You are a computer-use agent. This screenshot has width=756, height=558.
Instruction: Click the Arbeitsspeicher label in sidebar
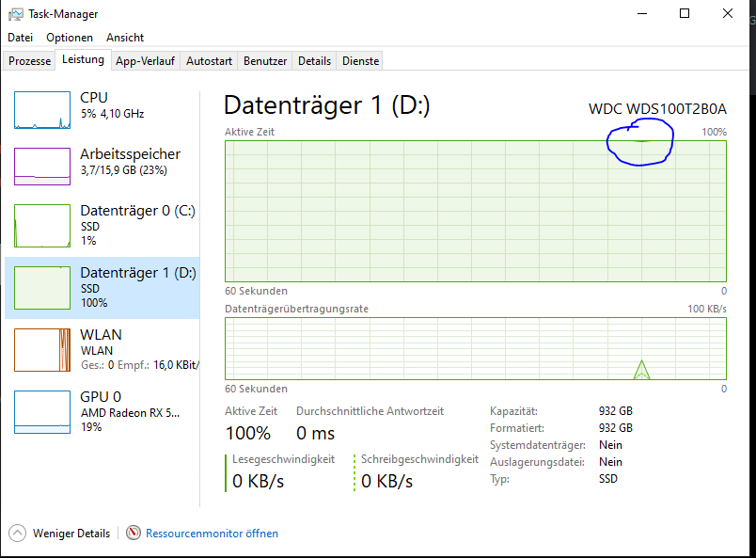(130, 154)
